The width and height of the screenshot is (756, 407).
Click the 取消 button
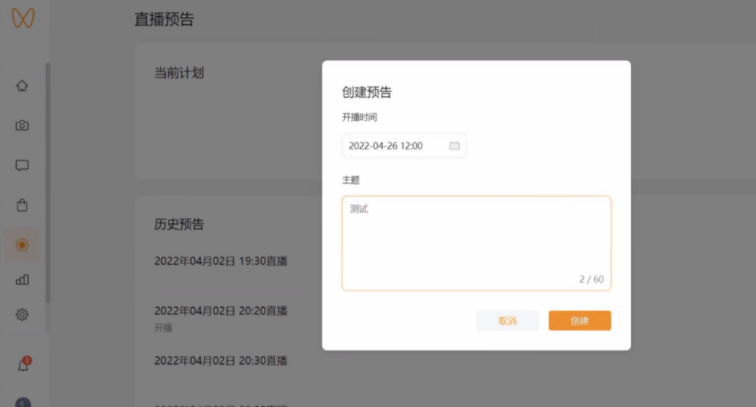coord(507,321)
